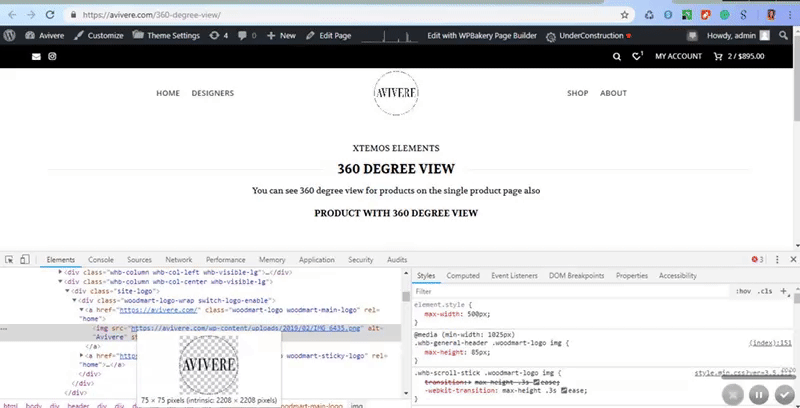Switch to the Elements tab

point(61,260)
